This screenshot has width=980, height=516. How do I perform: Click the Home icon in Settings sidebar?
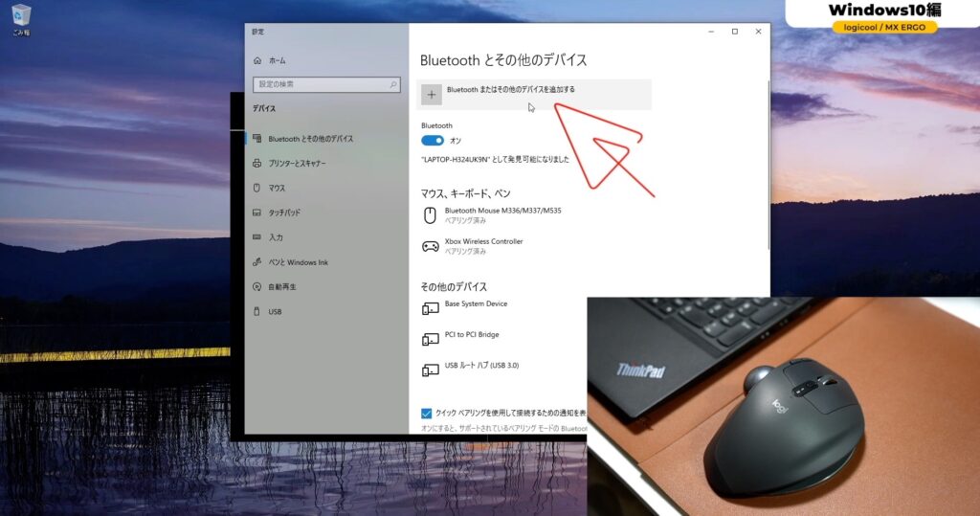click(x=257, y=60)
